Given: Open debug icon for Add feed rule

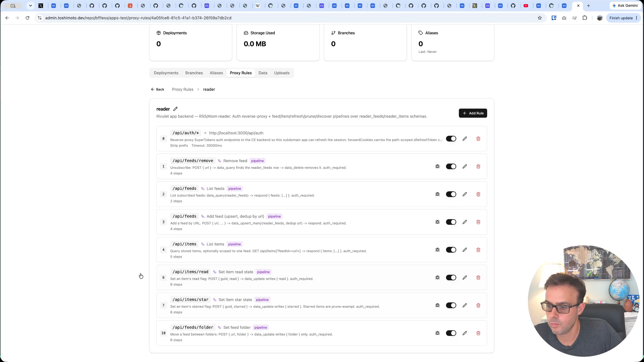Looking at the screenshot, I should click(x=437, y=222).
